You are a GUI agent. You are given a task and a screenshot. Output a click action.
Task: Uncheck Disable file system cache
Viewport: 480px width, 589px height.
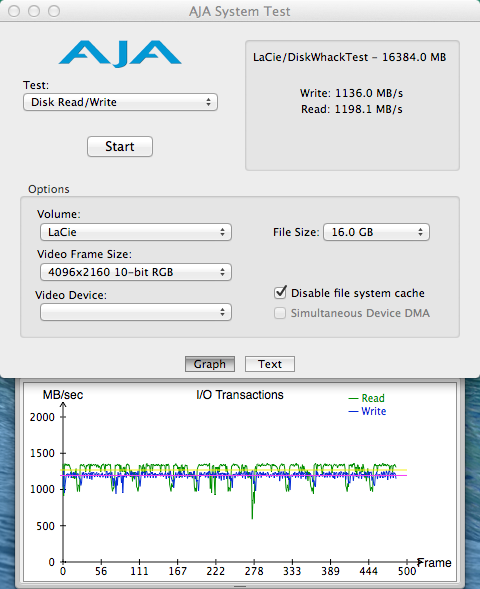tap(280, 292)
